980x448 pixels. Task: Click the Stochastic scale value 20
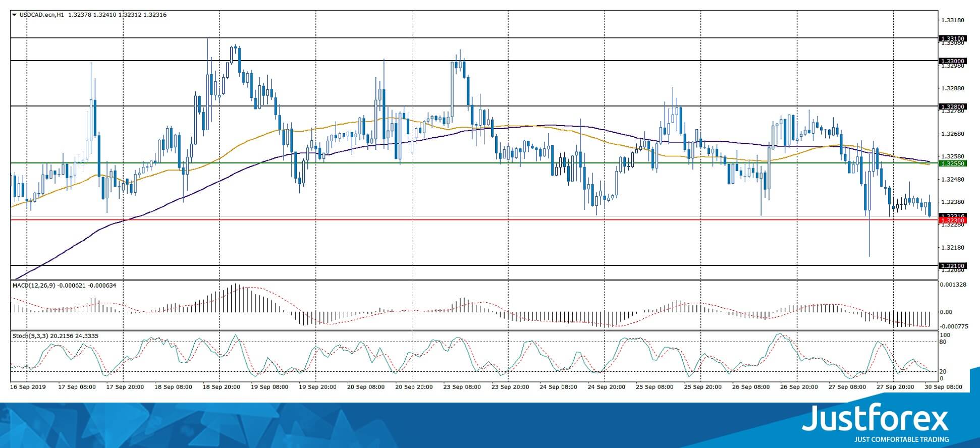point(943,372)
